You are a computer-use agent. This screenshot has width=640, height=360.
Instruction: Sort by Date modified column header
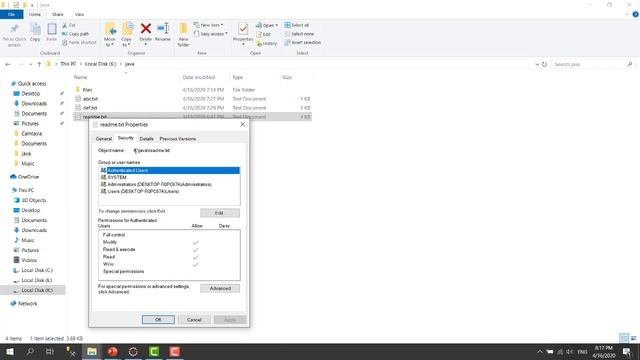(199, 77)
